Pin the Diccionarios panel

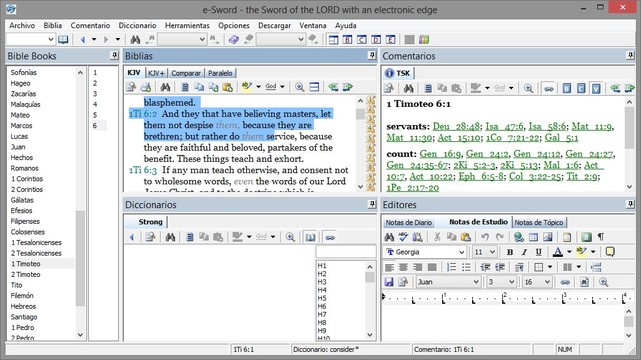372,204
